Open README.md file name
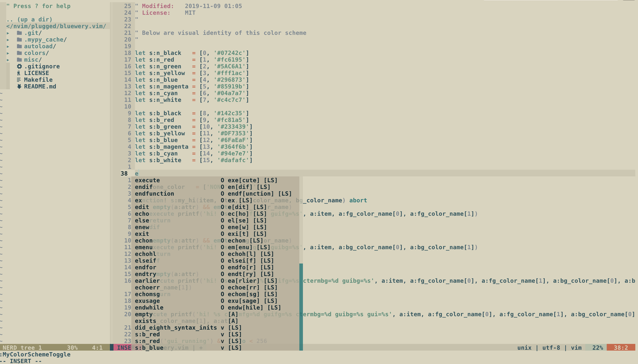638x364 pixels. [40, 86]
